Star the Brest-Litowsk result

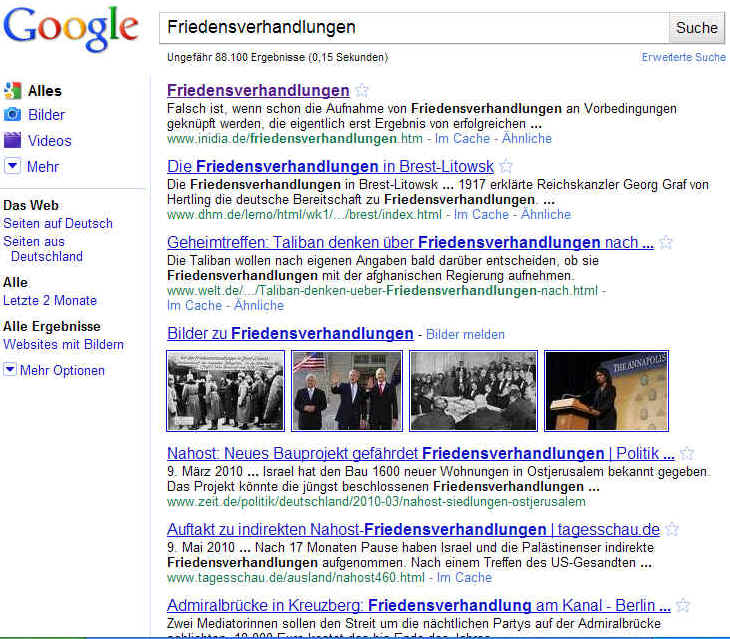point(506,166)
